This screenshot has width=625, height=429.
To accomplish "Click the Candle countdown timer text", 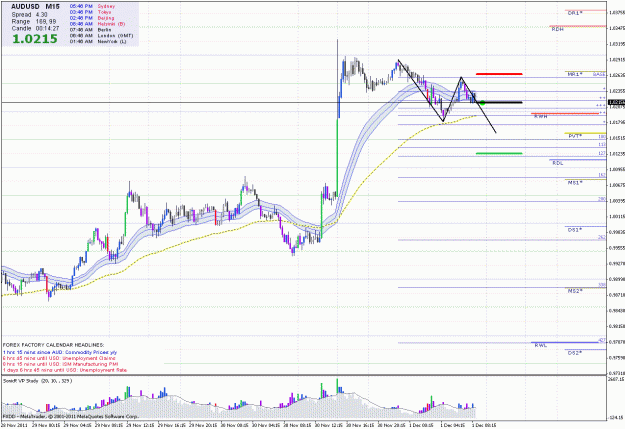I will 35,29.
